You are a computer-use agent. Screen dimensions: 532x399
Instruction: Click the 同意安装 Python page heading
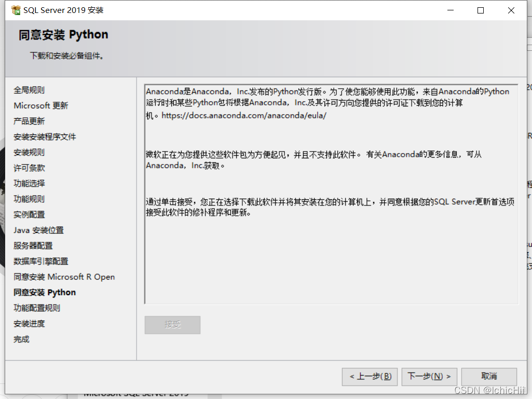[63, 35]
